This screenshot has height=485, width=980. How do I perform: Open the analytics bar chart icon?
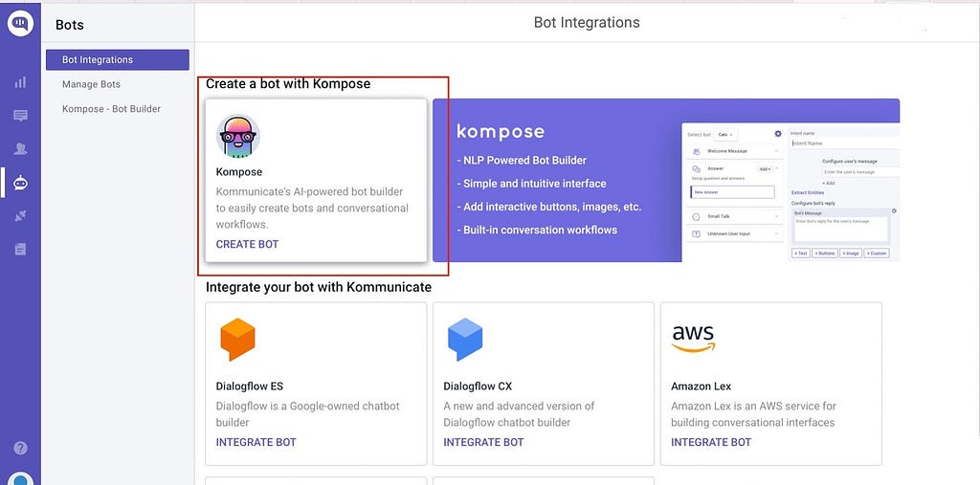(21, 82)
